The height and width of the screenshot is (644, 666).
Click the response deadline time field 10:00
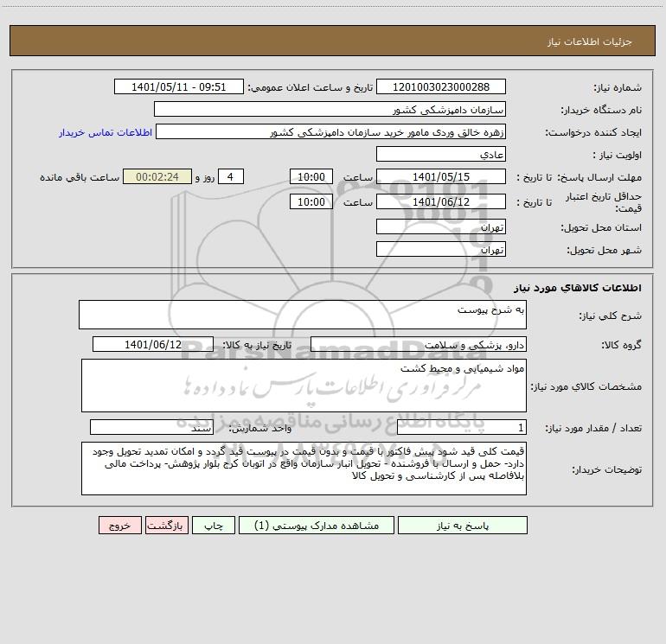click(x=311, y=177)
